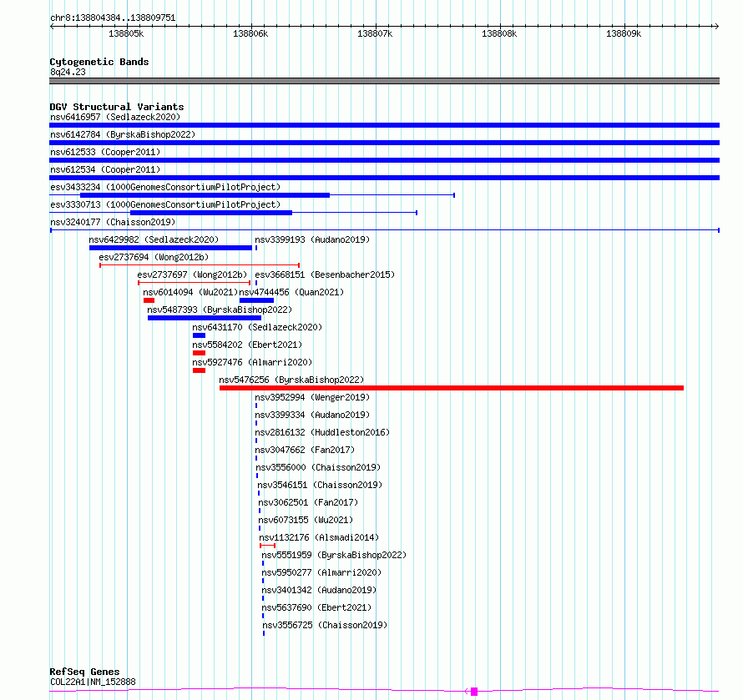
Task: Click the 138809k ruler tick label
Action: tap(624, 33)
